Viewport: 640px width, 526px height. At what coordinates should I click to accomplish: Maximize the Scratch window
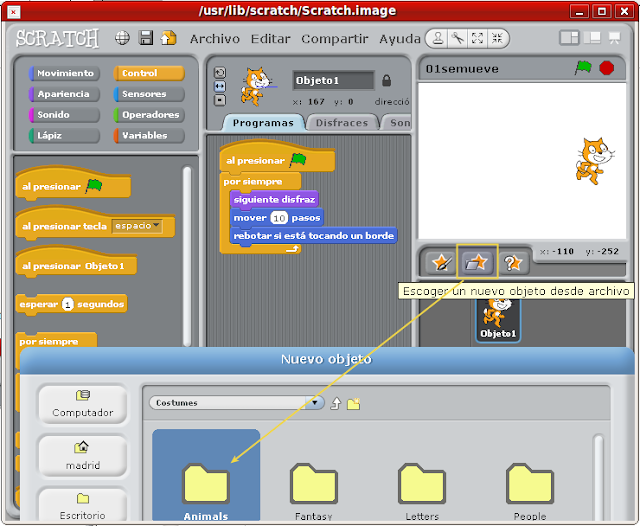click(x=602, y=11)
